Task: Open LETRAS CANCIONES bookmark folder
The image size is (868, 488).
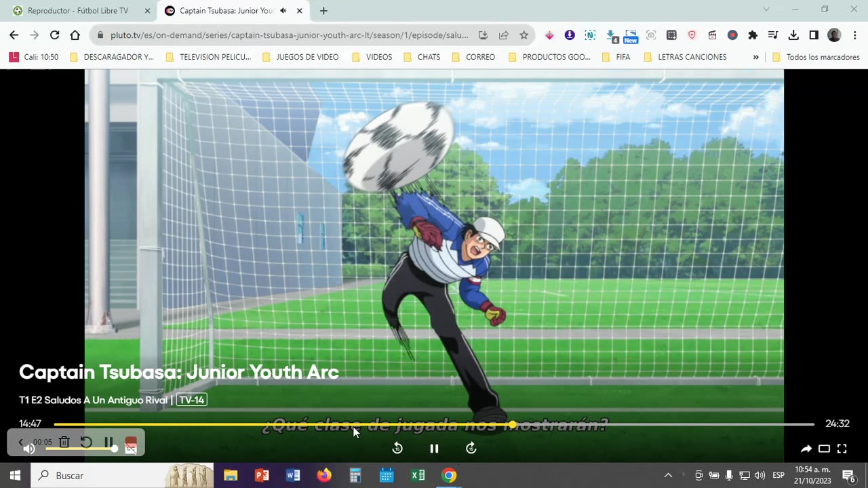Action: pos(685,57)
